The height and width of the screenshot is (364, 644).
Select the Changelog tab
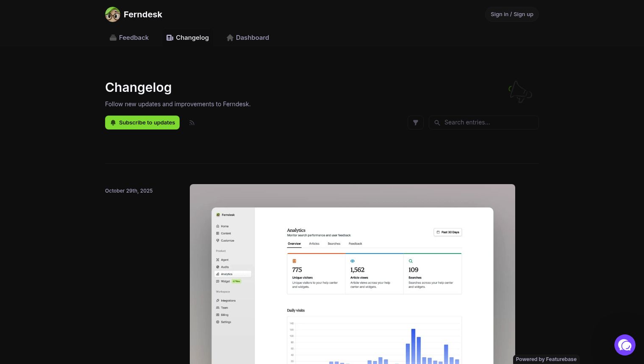click(192, 37)
